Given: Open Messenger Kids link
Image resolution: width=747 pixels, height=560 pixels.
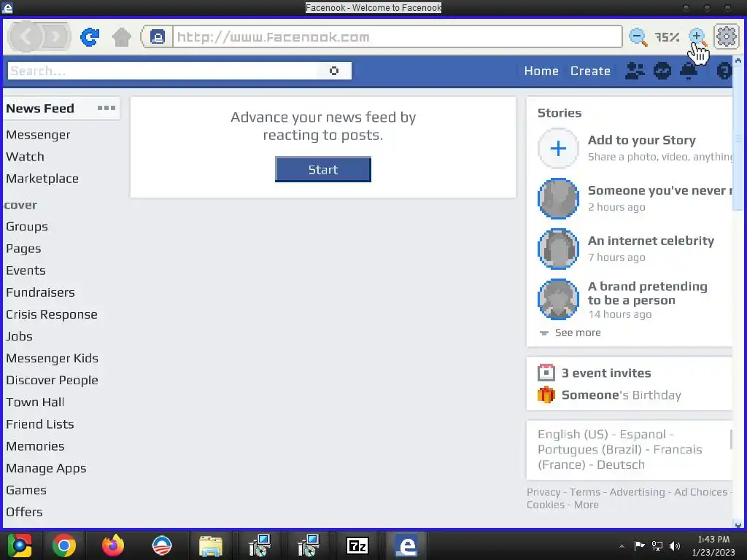Looking at the screenshot, I should coord(52,358).
